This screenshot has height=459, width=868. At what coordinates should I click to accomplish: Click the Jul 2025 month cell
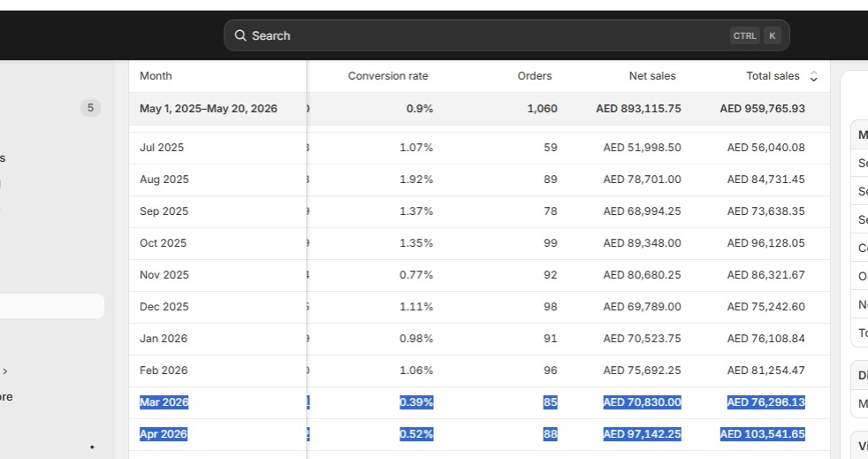[162, 148]
